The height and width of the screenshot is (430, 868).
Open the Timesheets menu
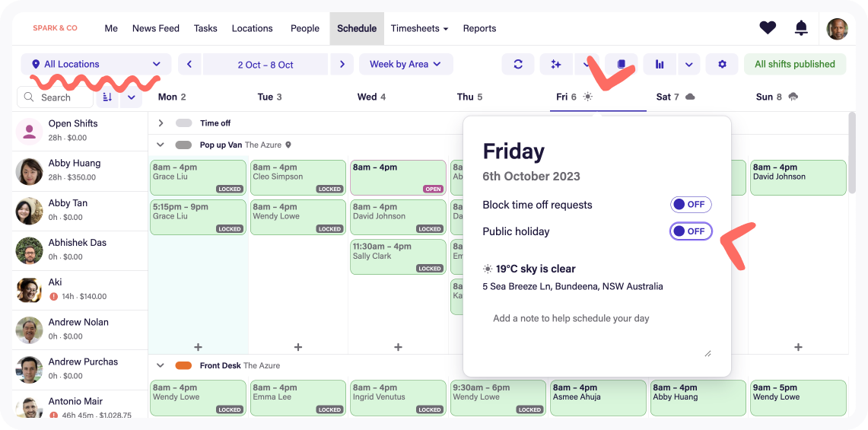pyautogui.click(x=419, y=28)
